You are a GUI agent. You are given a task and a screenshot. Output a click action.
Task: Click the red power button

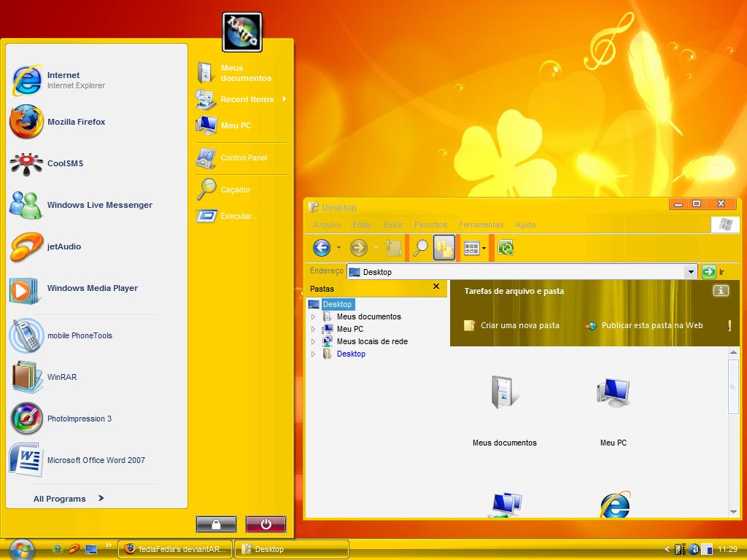click(x=266, y=524)
